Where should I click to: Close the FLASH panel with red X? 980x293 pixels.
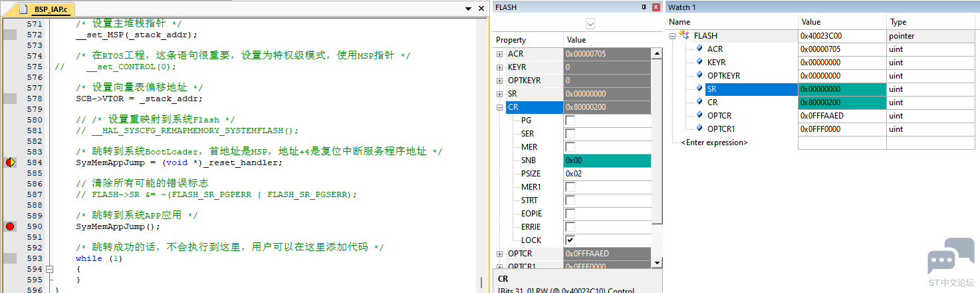pyautogui.click(x=656, y=7)
